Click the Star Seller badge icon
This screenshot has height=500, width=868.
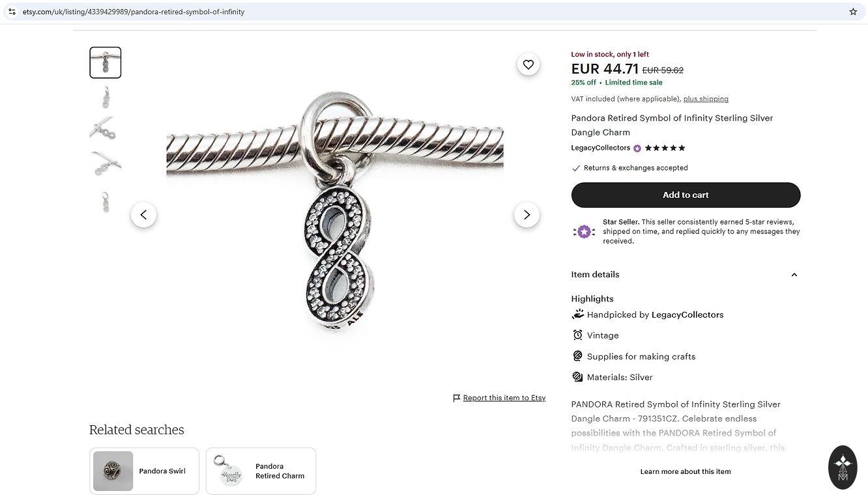tap(584, 231)
